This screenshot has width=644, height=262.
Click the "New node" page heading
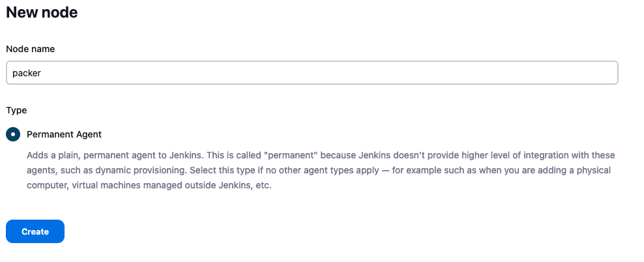(x=42, y=12)
